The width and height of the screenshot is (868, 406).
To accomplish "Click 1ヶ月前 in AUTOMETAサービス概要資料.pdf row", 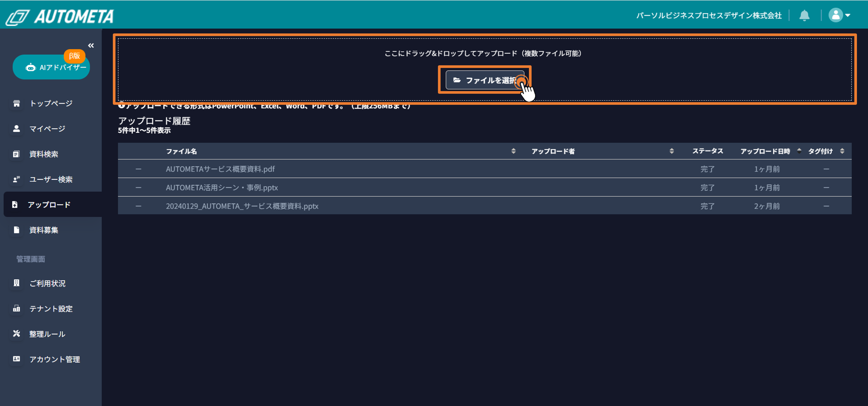I will coord(766,169).
